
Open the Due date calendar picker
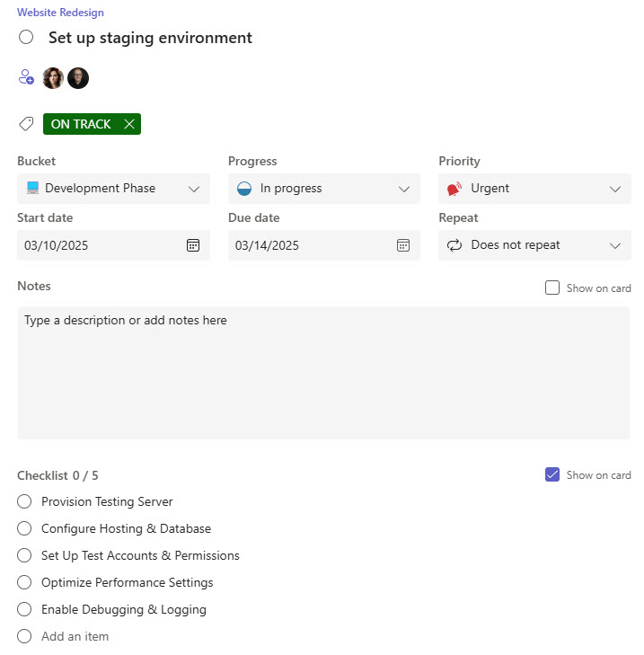click(403, 245)
